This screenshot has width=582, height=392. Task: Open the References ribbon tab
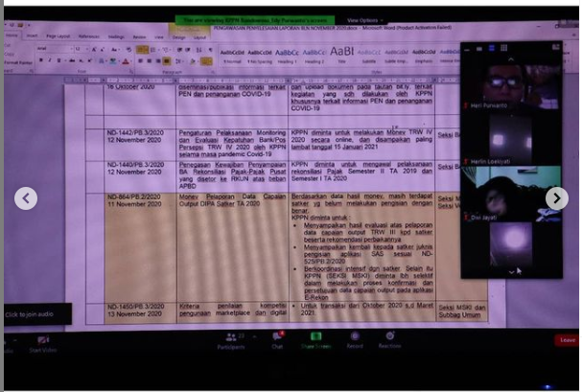pos(89,36)
